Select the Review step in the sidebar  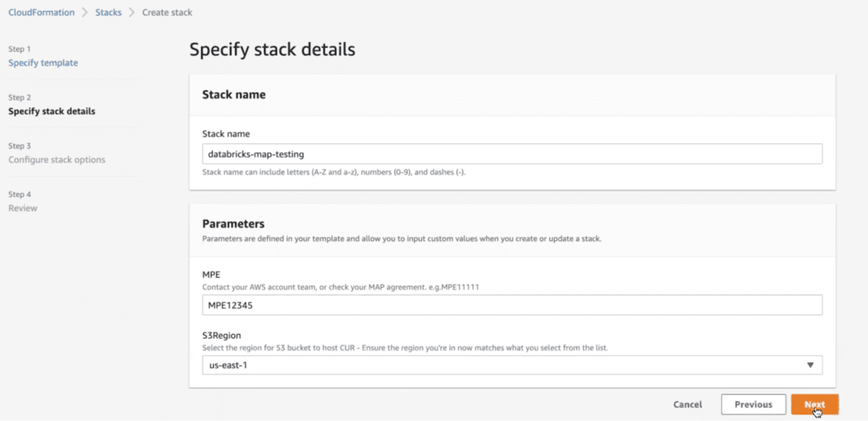[x=22, y=208]
